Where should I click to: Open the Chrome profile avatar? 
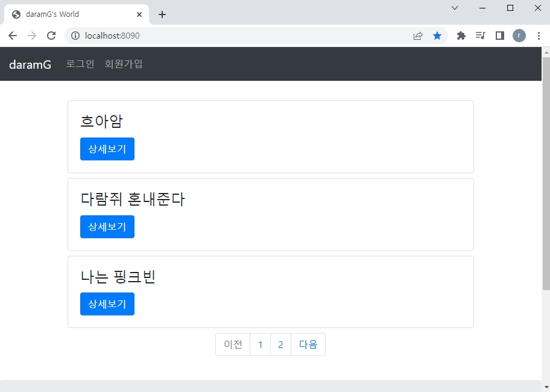coord(519,36)
